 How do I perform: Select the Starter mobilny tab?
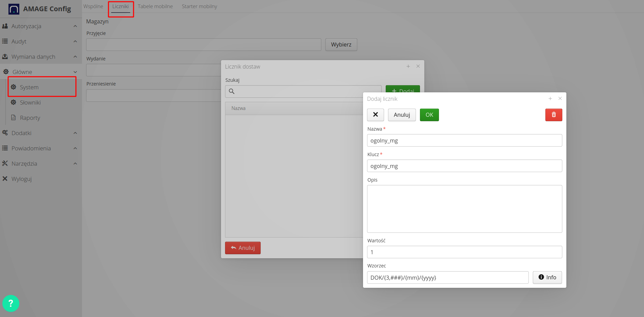coord(199,6)
